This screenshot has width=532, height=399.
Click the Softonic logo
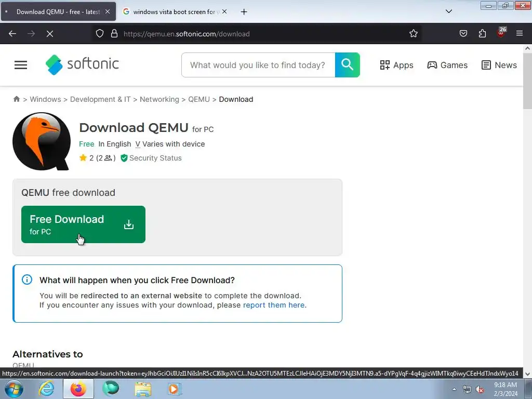pyautogui.click(x=82, y=64)
